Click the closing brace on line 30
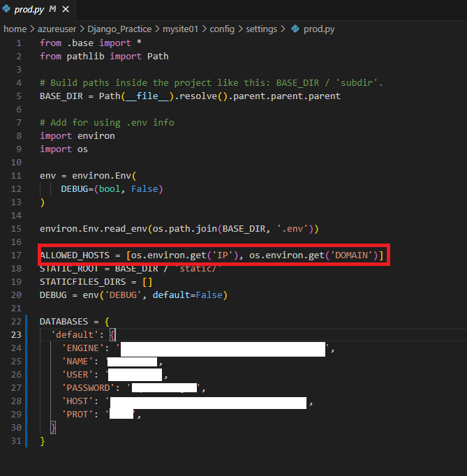The image size is (467, 476). coord(53,428)
